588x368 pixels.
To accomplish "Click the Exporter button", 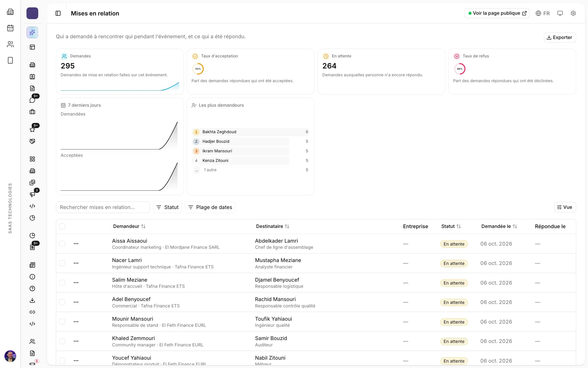I will click(560, 38).
